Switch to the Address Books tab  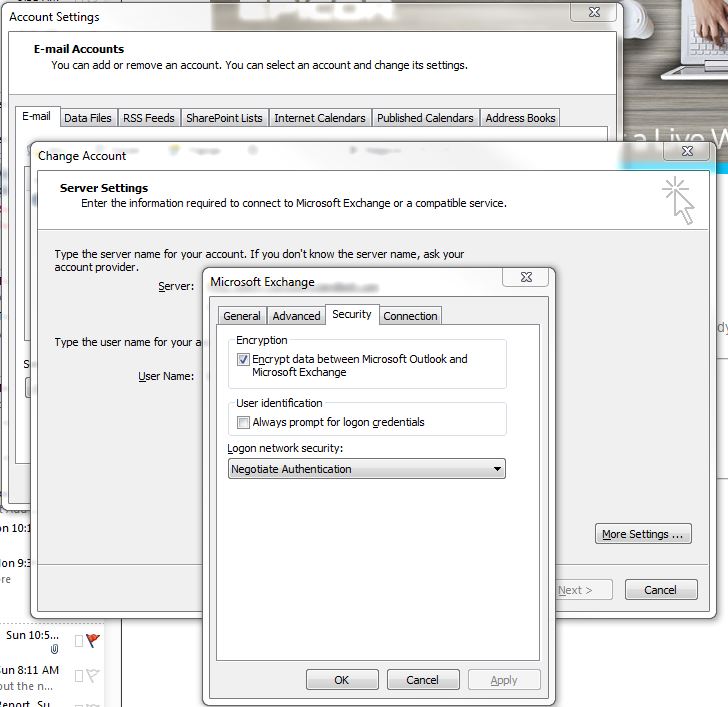[x=520, y=118]
